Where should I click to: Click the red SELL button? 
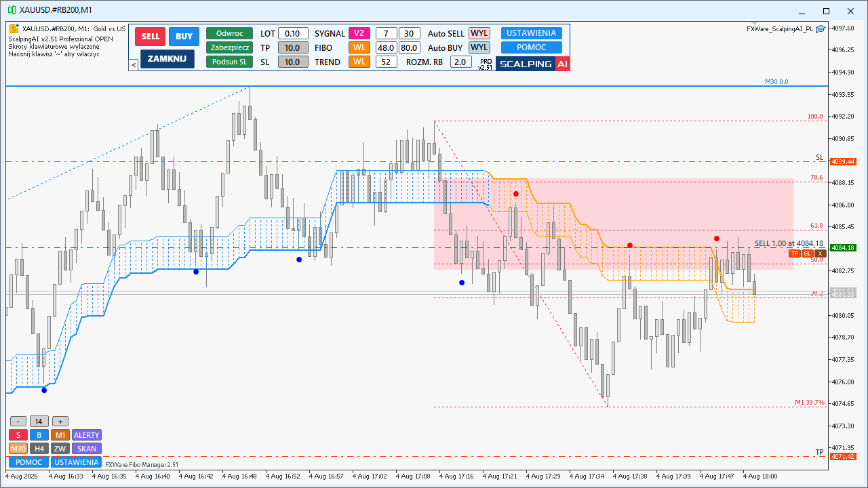150,37
